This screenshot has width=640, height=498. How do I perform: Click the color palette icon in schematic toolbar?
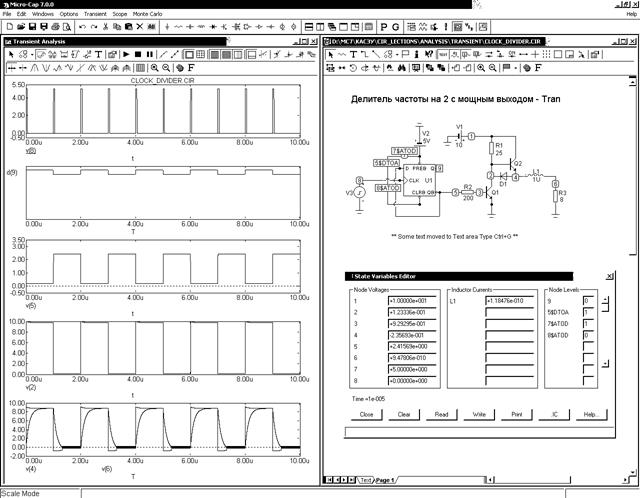point(527,68)
